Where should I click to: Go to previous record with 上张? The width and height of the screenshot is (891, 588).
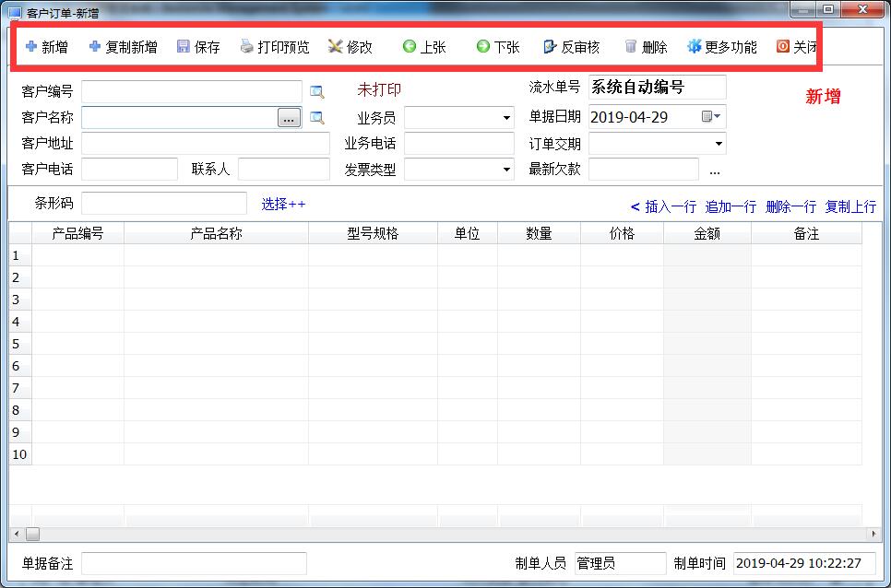(x=424, y=47)
